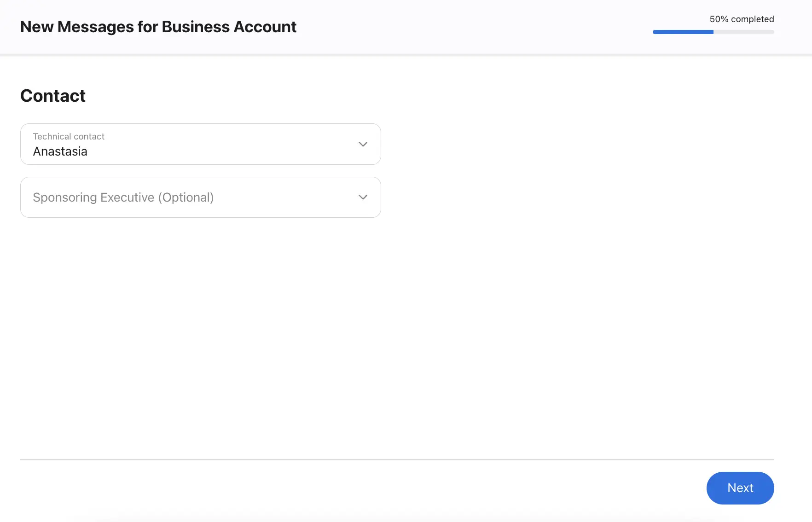Click the "50%" figure in the progress label
The image size is (812, 522).
(x=719, y=19)
